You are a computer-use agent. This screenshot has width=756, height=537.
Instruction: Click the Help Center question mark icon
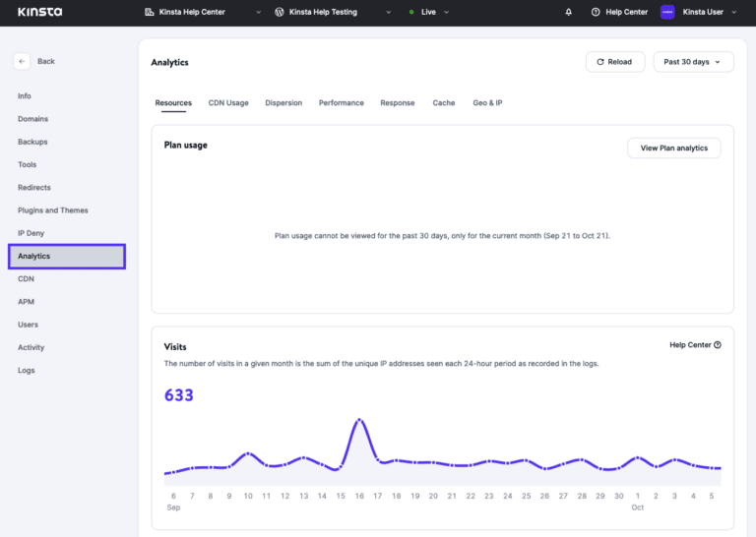click(x=596, y=12)
